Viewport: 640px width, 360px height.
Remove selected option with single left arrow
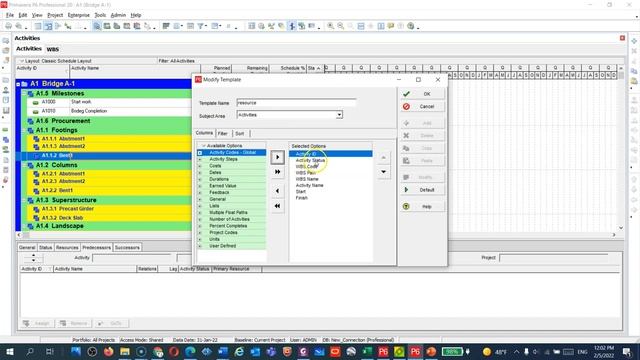(278, 191)
